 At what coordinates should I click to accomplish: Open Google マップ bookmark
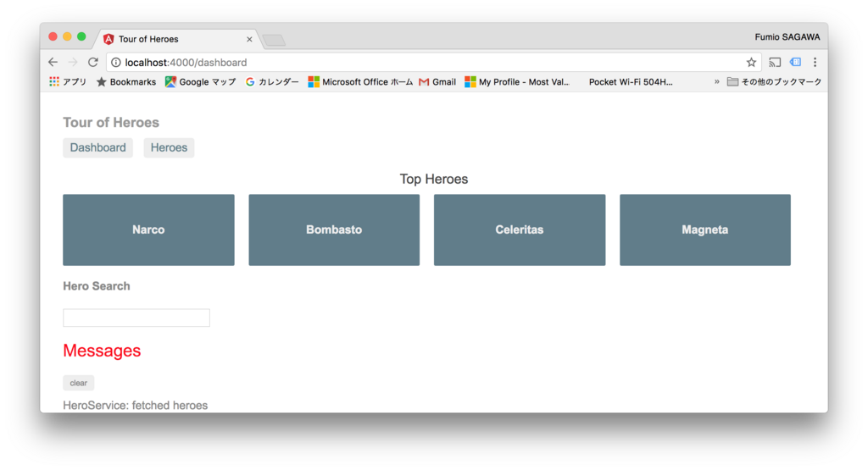click(200, 82)
